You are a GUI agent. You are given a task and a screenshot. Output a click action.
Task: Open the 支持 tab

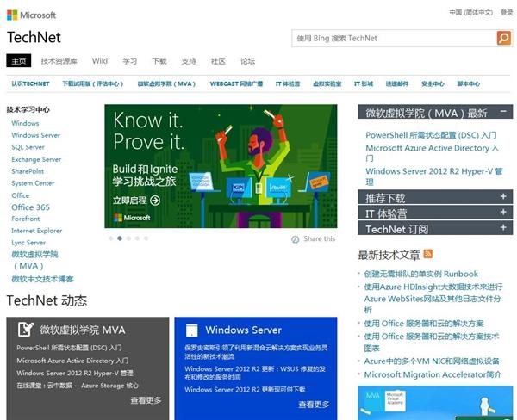[189, 61]
